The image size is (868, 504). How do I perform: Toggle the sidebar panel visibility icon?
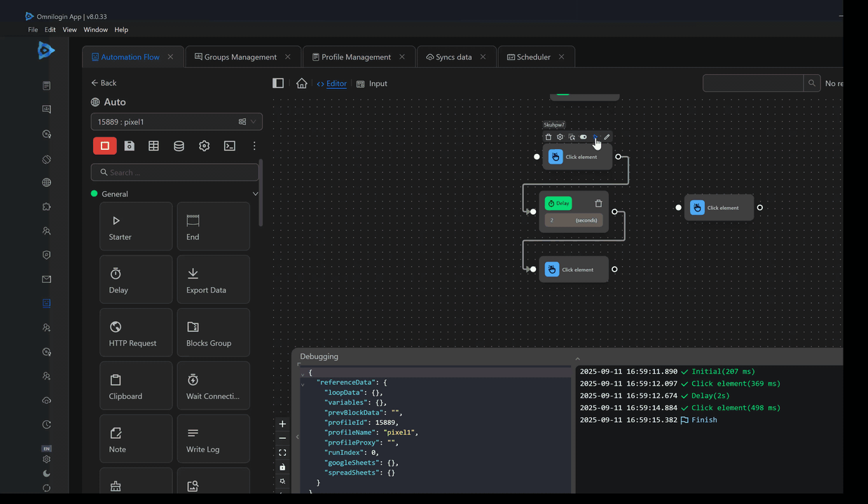(x=278, y=83)
